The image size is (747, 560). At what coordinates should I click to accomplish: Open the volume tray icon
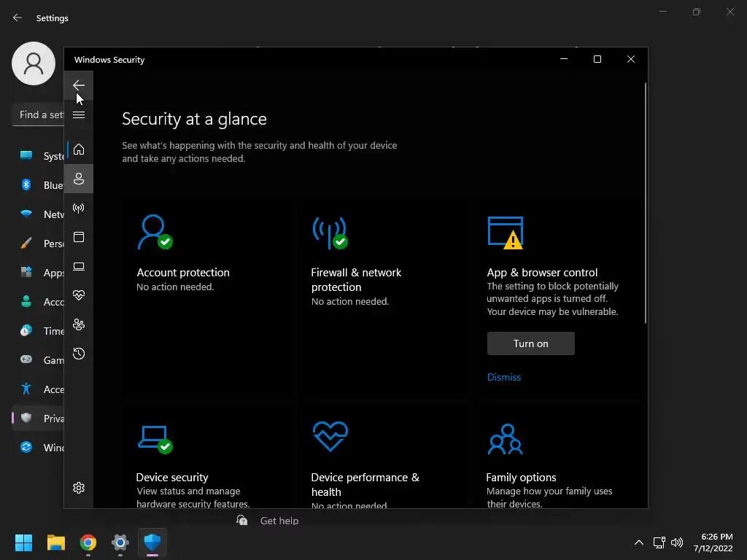[x=676, y=542]
